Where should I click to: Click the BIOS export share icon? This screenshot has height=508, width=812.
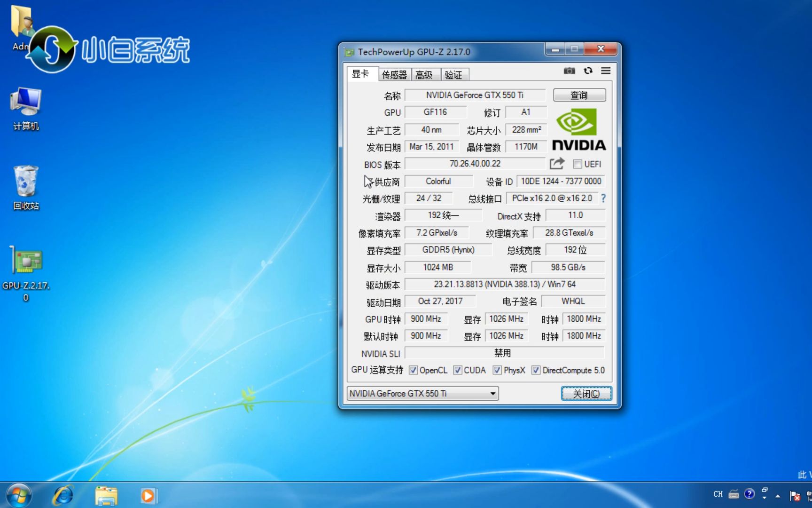pyautogui.click(x=557, y=164)
